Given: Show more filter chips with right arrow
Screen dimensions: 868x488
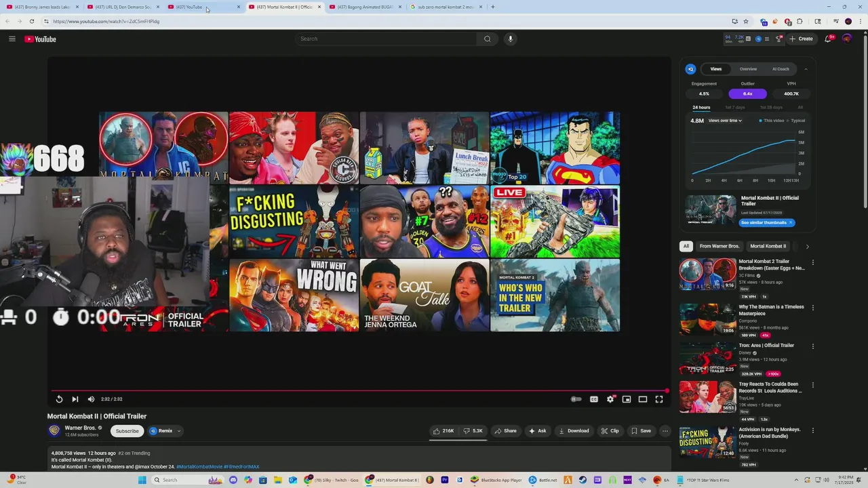Looking at the screenshot, I should pyautogui.click(x=807, y=246).
